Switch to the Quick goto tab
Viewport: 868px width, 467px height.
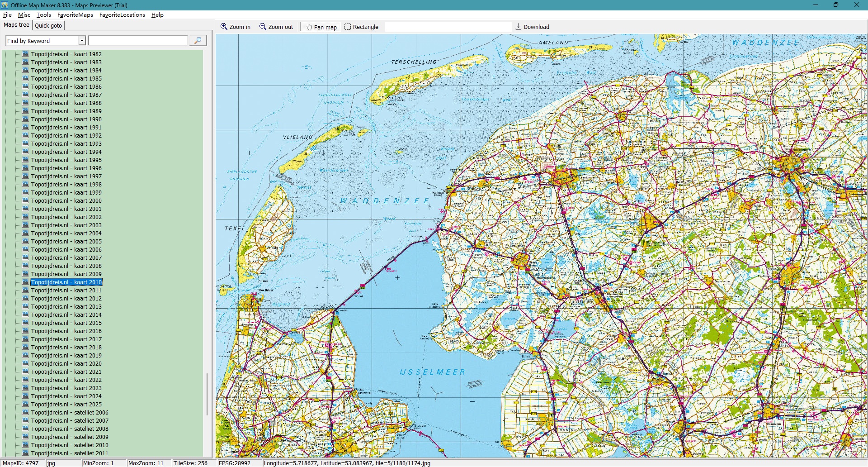48,25
